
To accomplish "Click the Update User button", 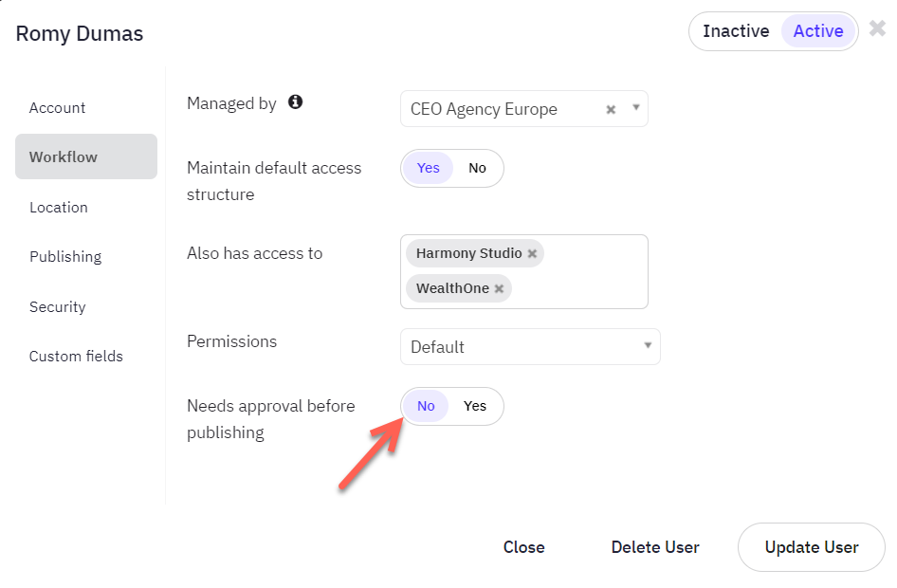I will tap(812, 547).
